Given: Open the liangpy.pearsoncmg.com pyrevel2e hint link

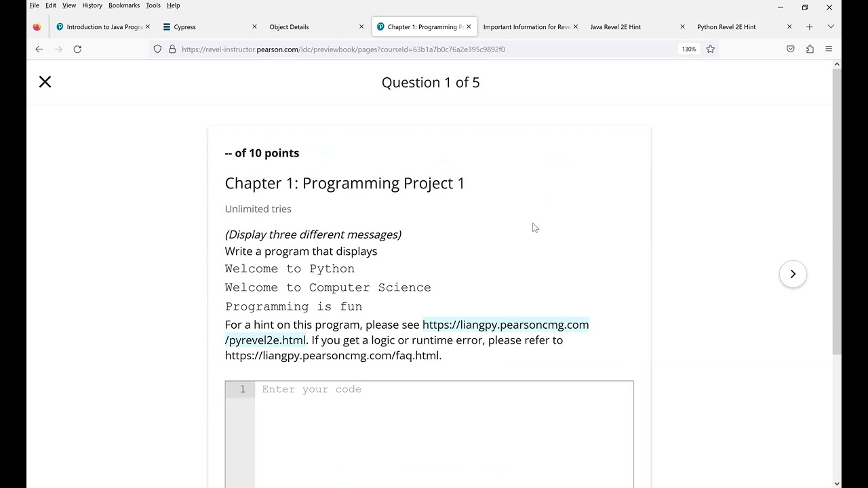Looking at the screenshot, I should point(505,325).
